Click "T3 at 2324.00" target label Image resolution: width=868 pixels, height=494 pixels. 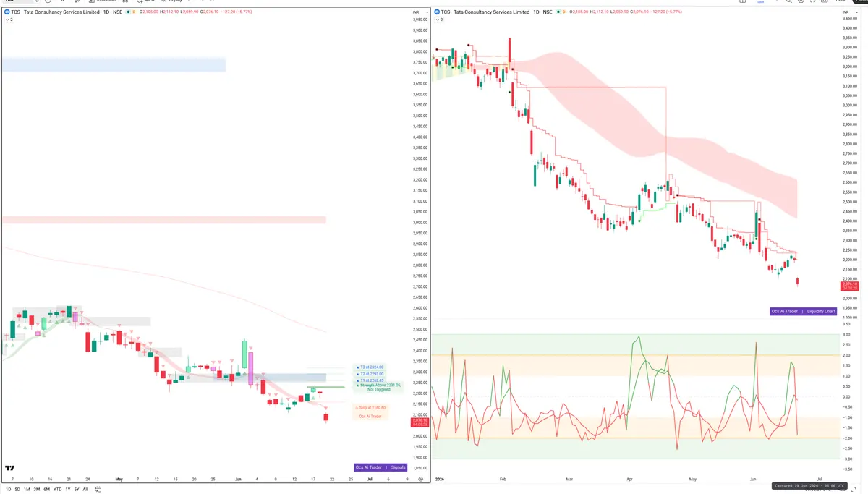point(371,367)
